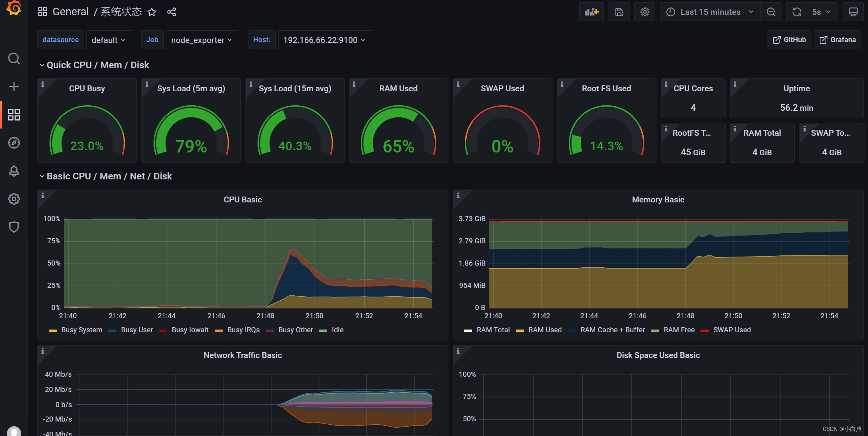Viewport: 868px width, 436px height.
Task: Open the Explore compass icon
Action: coord(14,143)
